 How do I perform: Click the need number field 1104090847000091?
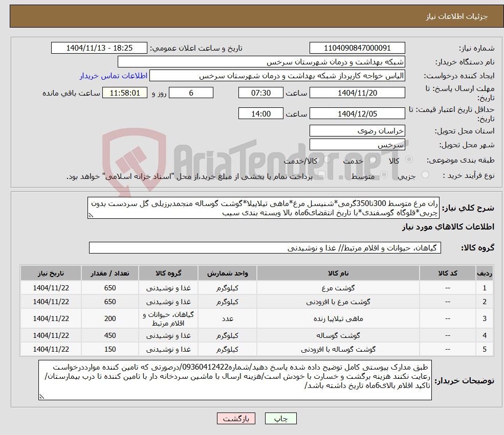(x=357, y=48)
